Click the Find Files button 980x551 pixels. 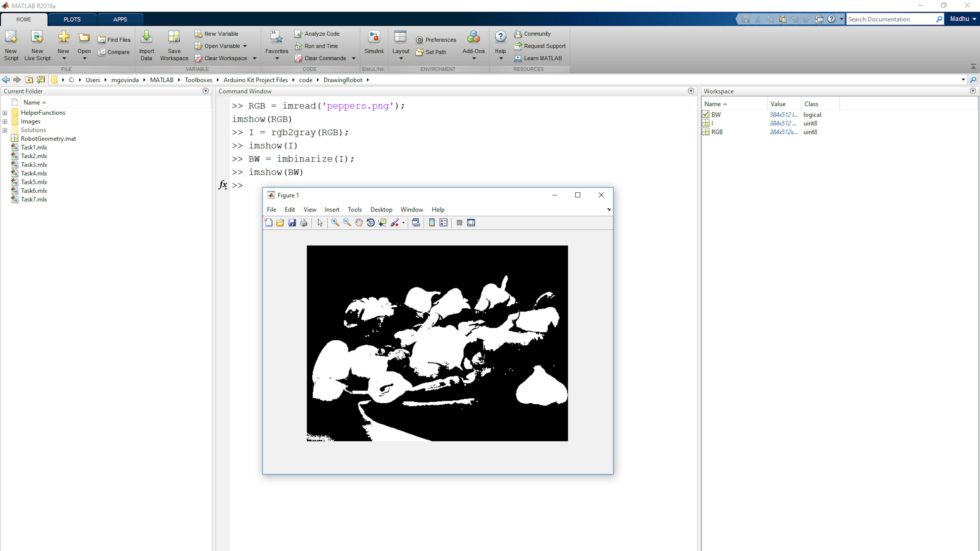114,40
